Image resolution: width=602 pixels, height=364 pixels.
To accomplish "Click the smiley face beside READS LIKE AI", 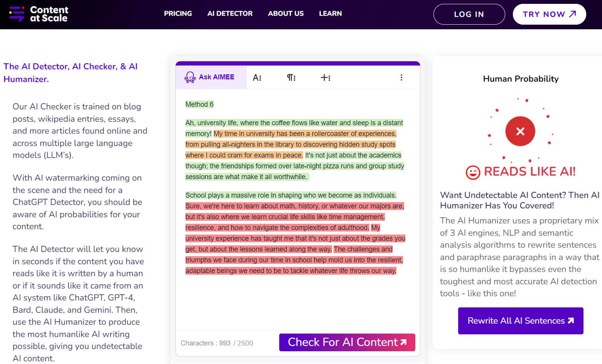I will 474,172.
